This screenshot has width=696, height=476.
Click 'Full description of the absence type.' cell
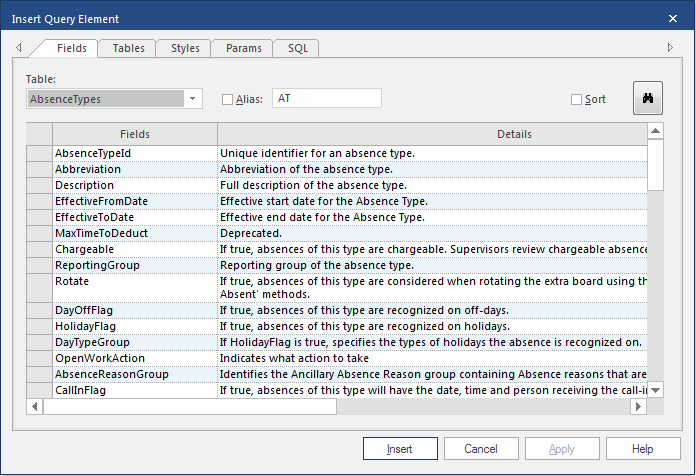coord(432,185)
